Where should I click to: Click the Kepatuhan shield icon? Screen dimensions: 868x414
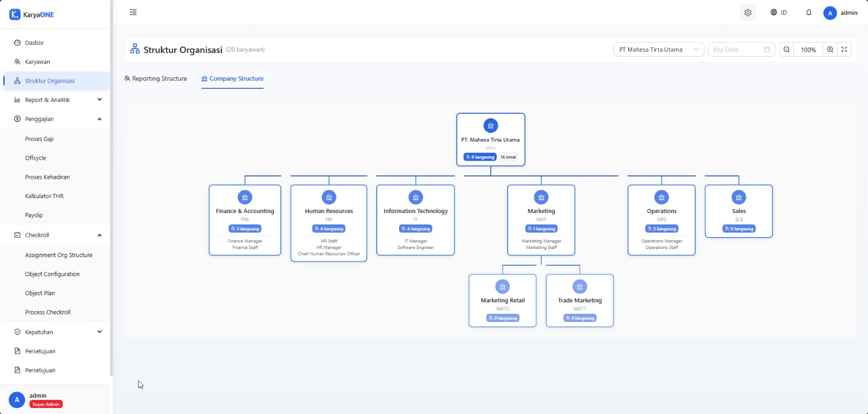pos(17,332)
